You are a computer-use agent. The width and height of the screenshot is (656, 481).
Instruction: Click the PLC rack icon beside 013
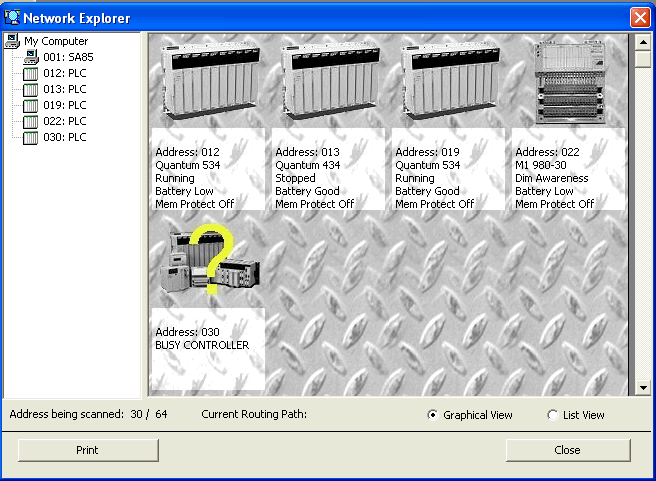tap(30, 90)
